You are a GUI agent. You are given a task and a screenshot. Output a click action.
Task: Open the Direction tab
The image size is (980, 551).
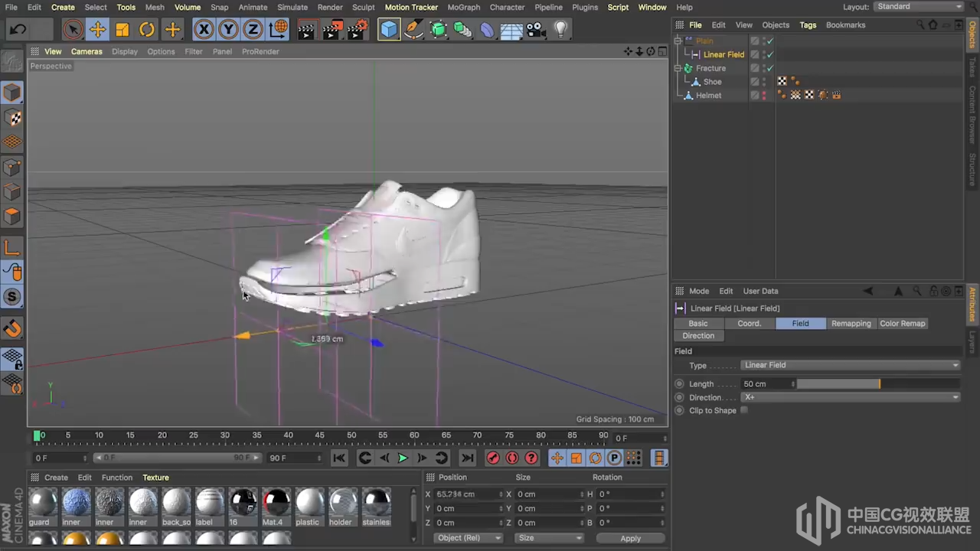698,336
